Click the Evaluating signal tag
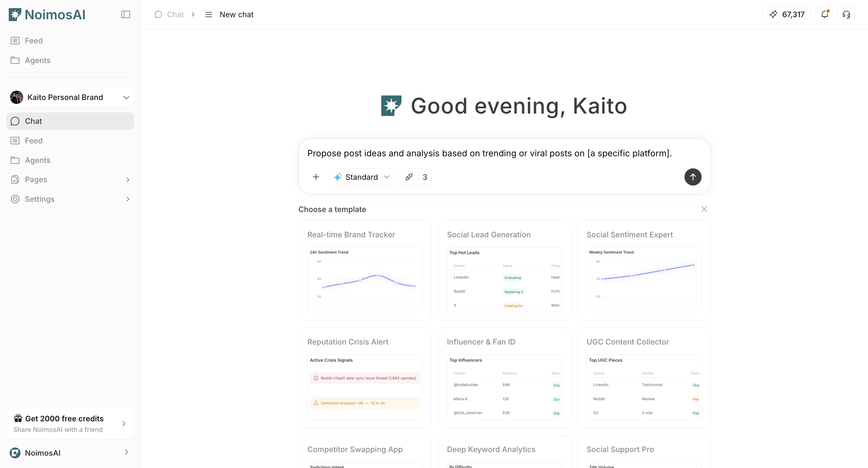 click(x=512, y=278)
